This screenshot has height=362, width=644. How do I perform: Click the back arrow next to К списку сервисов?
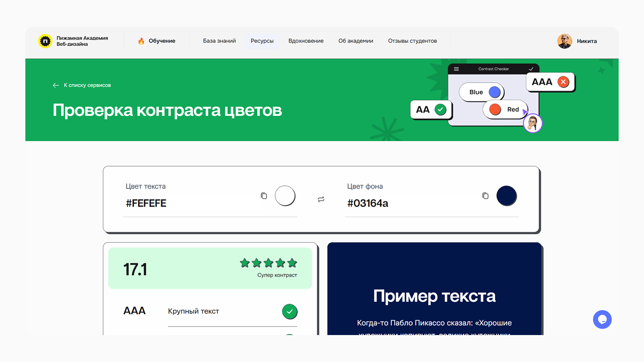pos(56,85)
